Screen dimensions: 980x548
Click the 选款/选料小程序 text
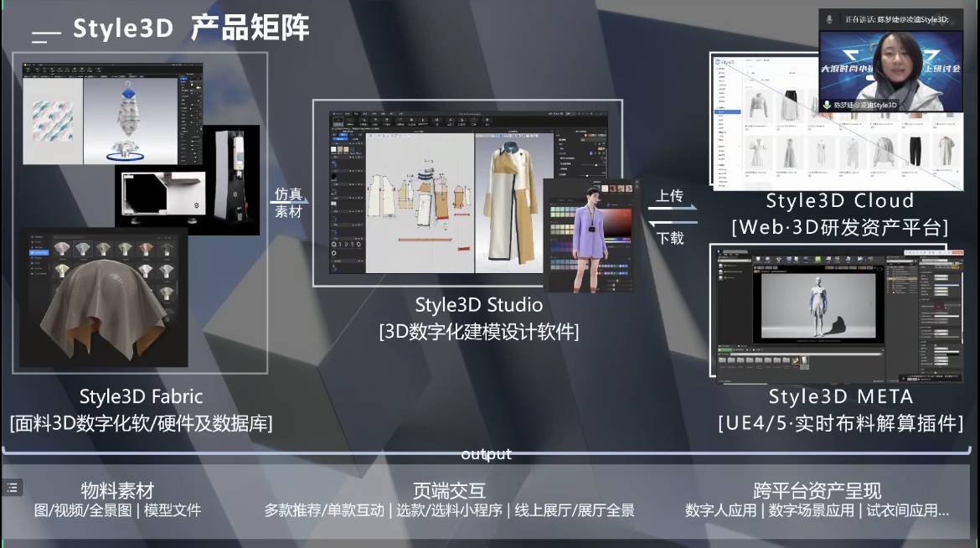tap(449, 510)
